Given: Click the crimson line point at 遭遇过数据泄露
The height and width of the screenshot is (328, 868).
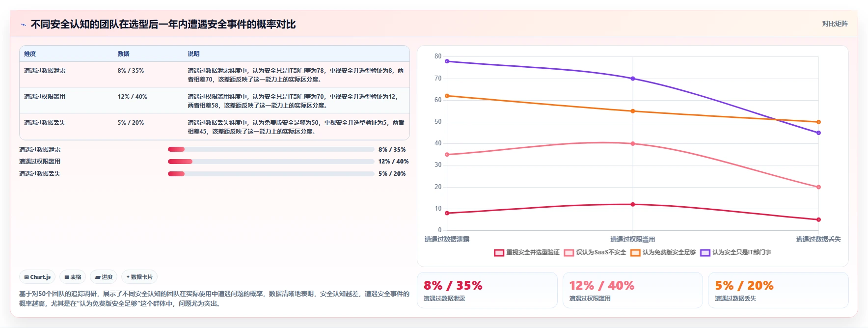Looking at the screenshot, I should (447, 213).
